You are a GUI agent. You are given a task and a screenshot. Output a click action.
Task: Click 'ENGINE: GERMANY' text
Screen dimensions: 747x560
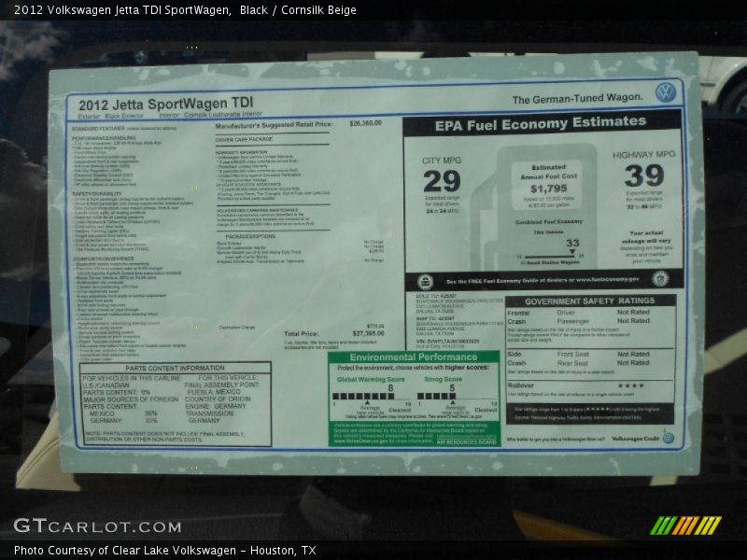216,406
